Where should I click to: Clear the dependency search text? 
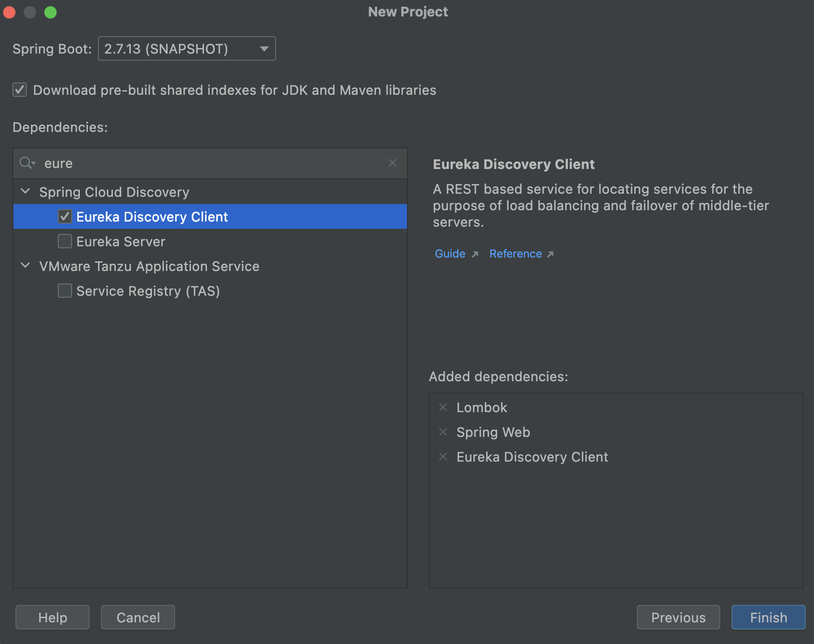(x=393, y=163)
